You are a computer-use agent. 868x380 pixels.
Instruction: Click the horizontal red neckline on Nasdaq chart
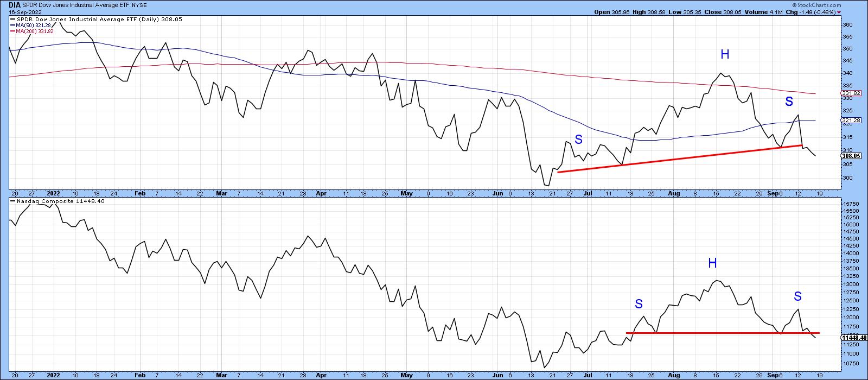point(723,333)
